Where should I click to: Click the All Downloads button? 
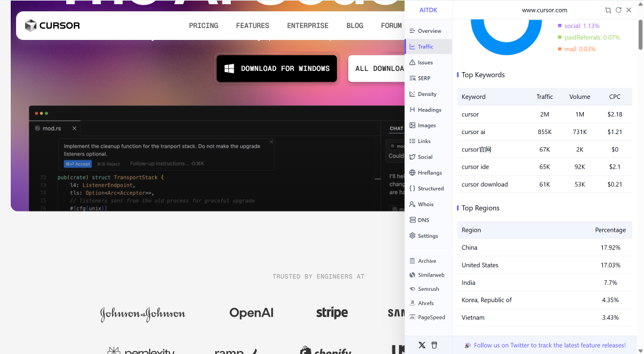[x=377, y=69]
